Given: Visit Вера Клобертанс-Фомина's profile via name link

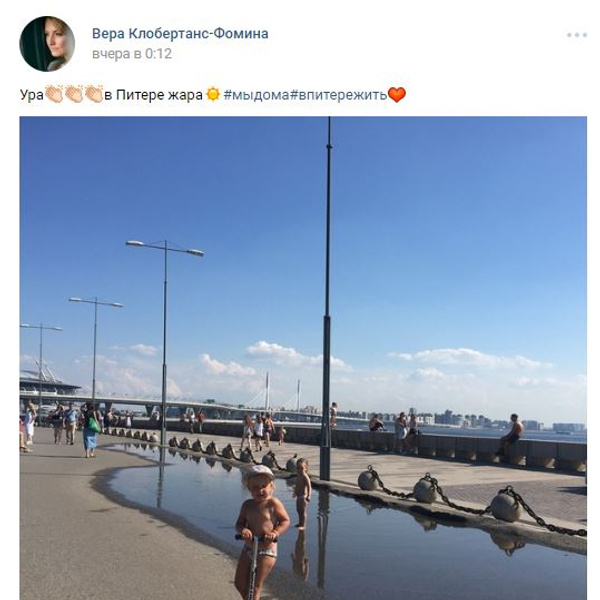Looking at the screenshot, I should [x=180, y=34].
